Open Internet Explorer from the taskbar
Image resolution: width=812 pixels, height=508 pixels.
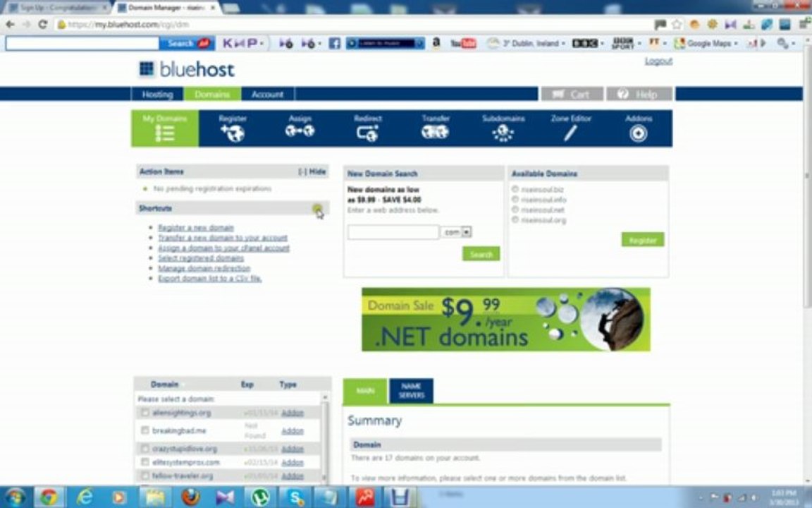(x=85, y=497)
